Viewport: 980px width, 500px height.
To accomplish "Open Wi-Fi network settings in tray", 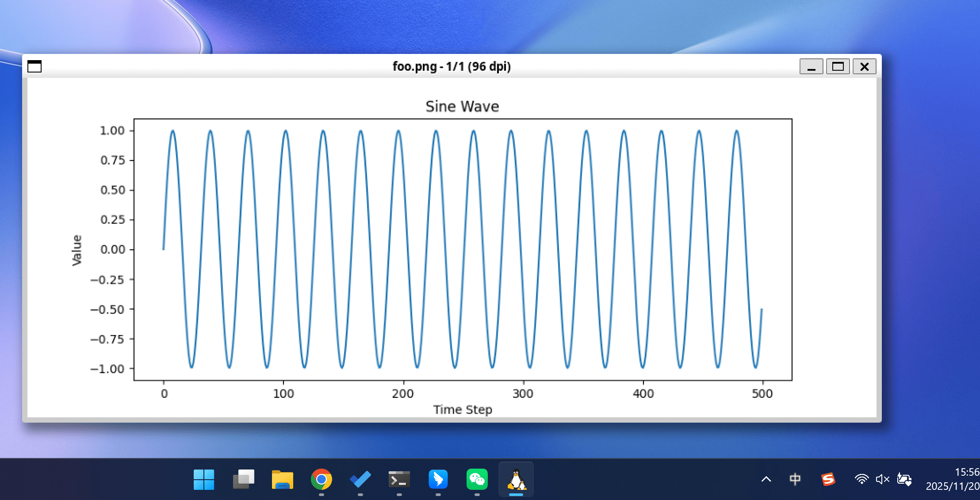I will pos(861,480).
